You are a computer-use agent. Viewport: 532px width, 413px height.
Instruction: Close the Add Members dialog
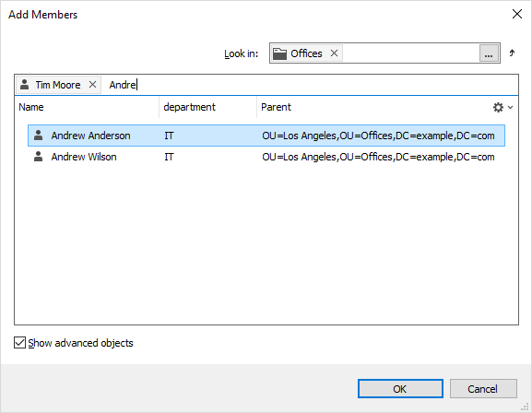point(517,14)
